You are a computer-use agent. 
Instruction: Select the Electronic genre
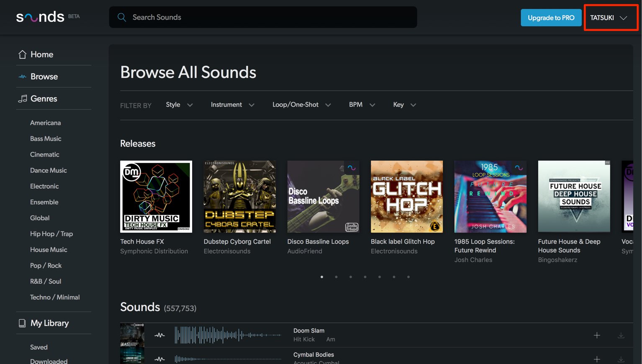44,186
